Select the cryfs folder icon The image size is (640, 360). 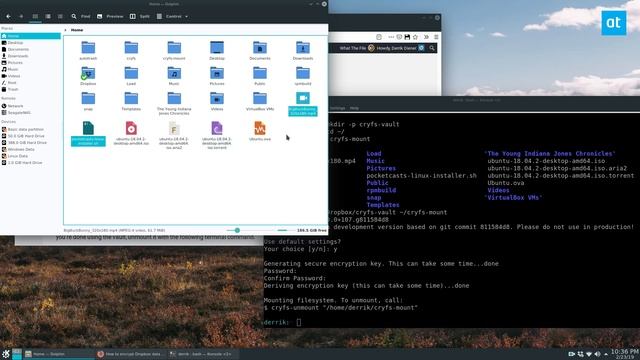[131, 48]
